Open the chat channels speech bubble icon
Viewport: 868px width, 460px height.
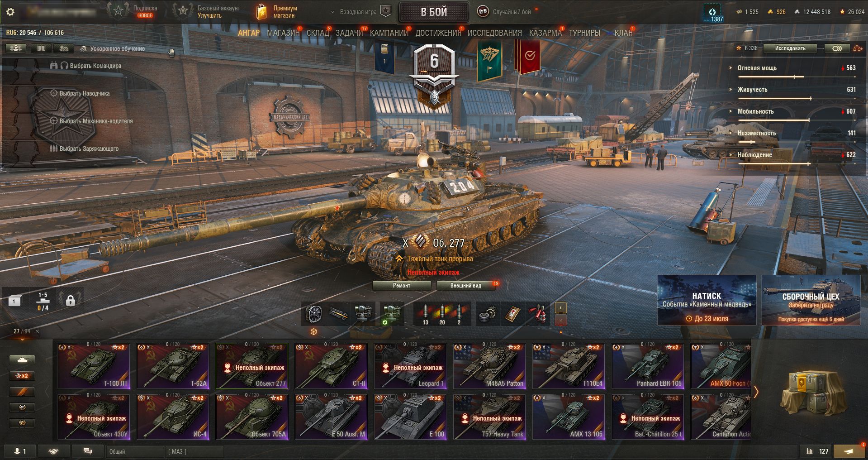(88, 451)
